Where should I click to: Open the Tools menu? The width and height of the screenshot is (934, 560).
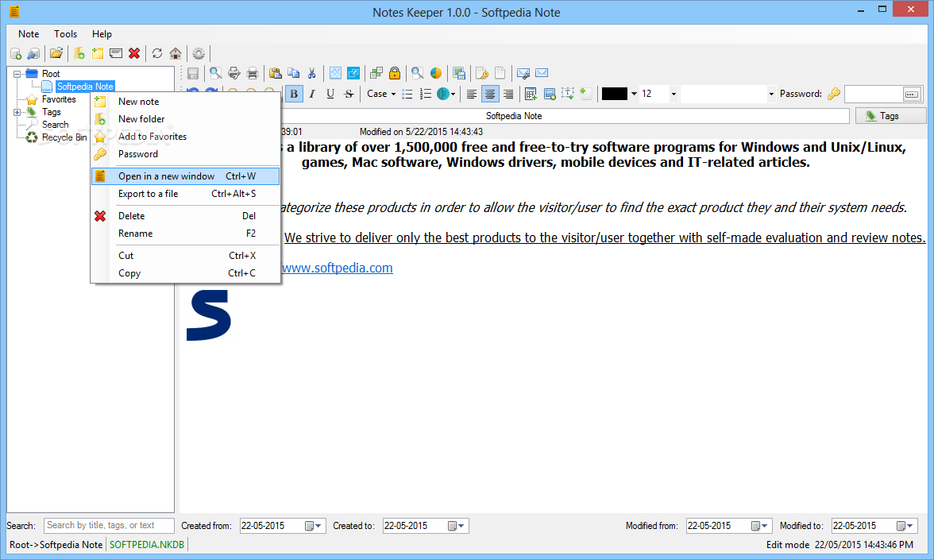65,34
